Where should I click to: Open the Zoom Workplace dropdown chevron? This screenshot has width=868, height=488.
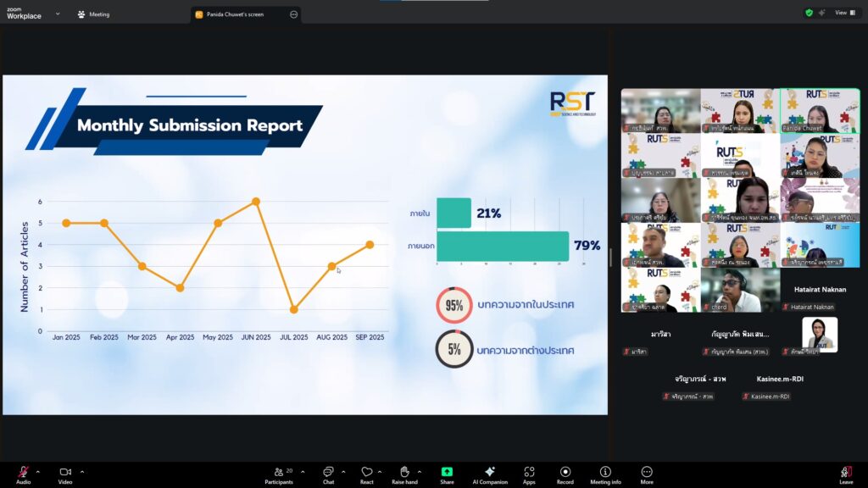coord(58,14)
